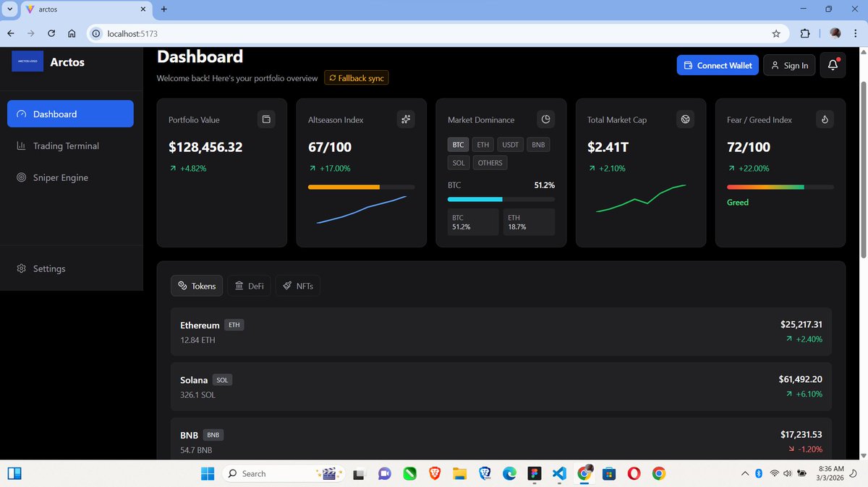868x487 pixels.
Task: Click the Market Dominance pie chart icon
Action: click(545, 119)
